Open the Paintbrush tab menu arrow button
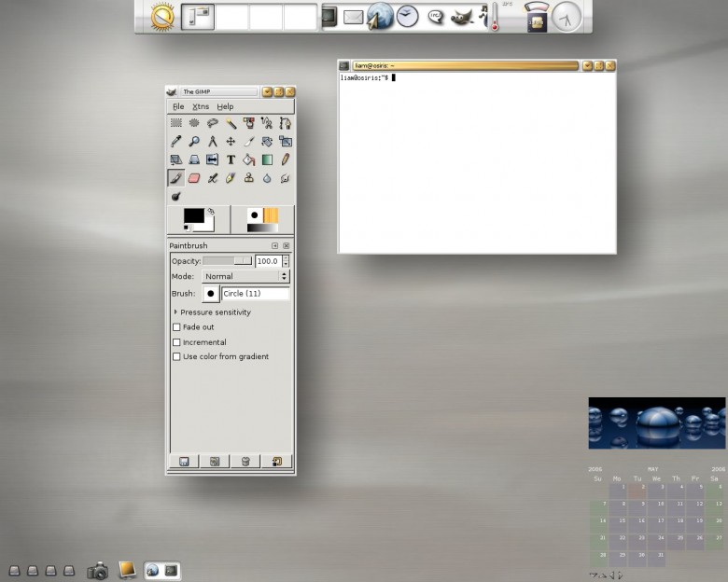This screenshot has height=582, width=728. (x=274, y=245)
